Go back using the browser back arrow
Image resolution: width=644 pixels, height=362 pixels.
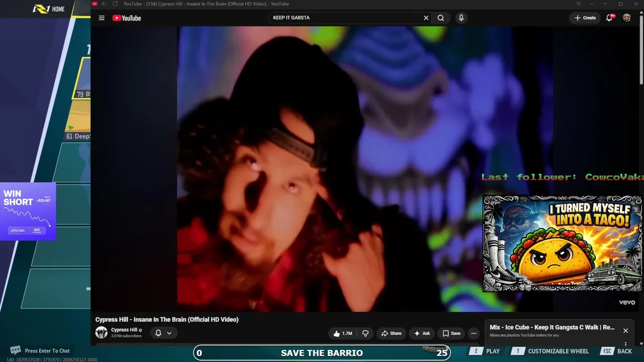pyautogui.click(x=104, y=4)
